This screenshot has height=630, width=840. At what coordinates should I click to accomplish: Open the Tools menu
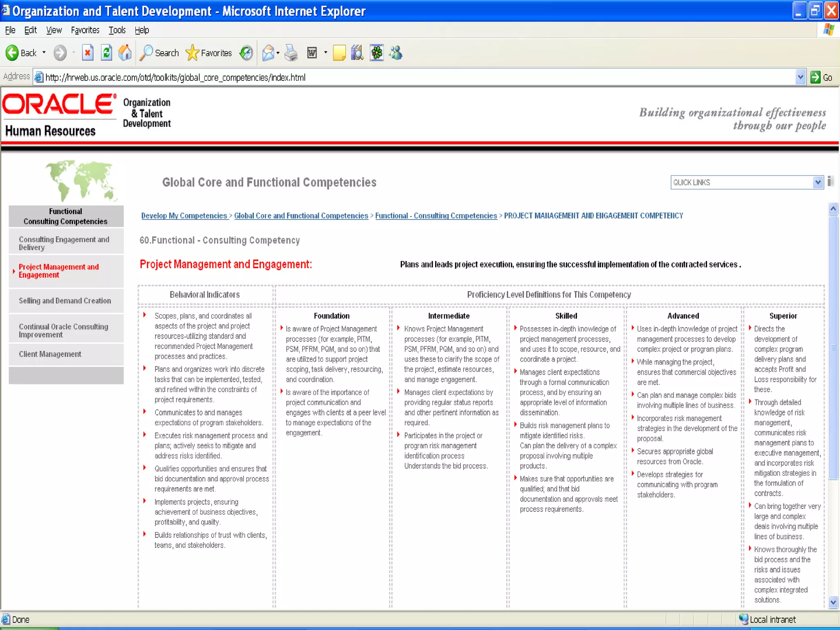[x=117, y=30]
